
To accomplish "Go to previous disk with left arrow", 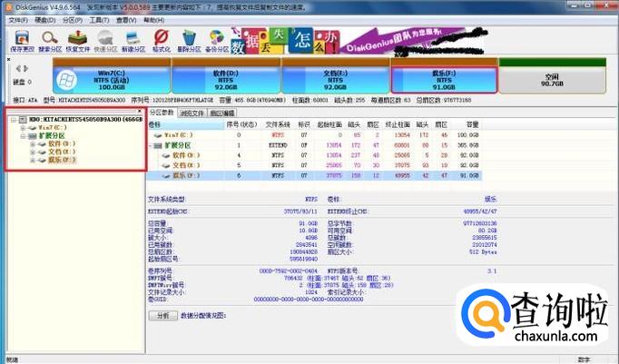I will 18,68.
